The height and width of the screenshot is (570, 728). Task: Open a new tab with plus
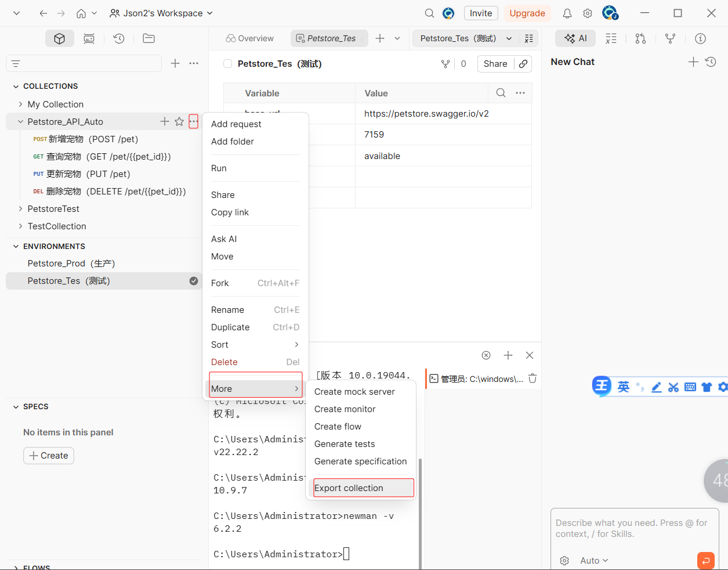(x=380, y=38)
